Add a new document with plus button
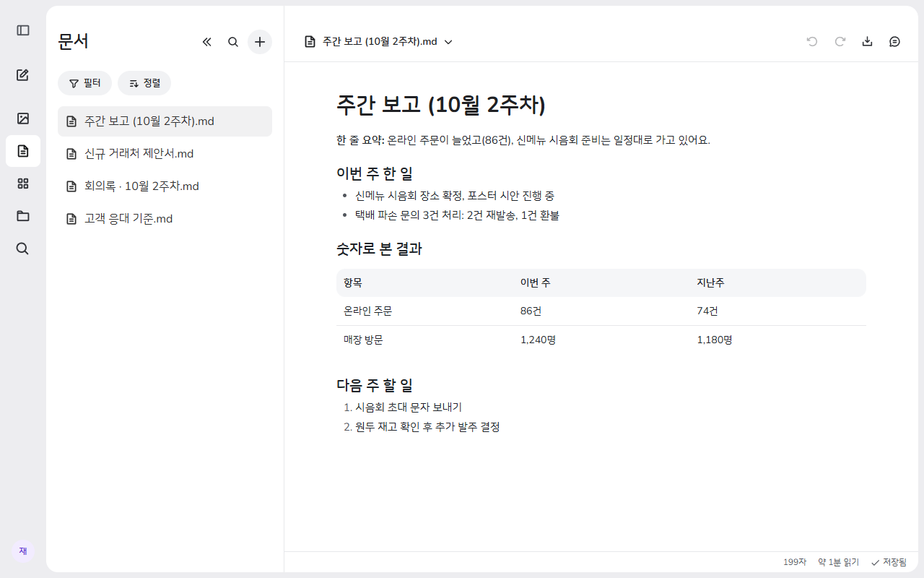924x578 pixels. pyautogui.click(x=260, y=42)
